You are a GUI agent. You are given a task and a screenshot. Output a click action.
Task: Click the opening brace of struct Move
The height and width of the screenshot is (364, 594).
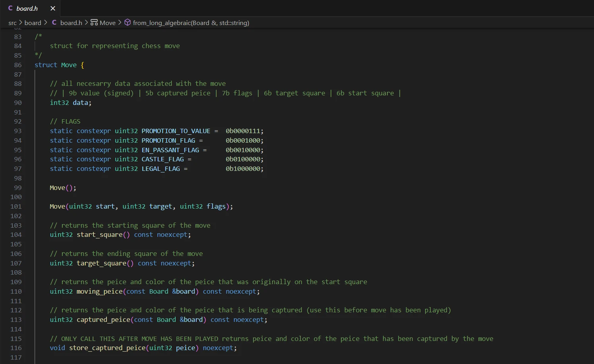83,65
